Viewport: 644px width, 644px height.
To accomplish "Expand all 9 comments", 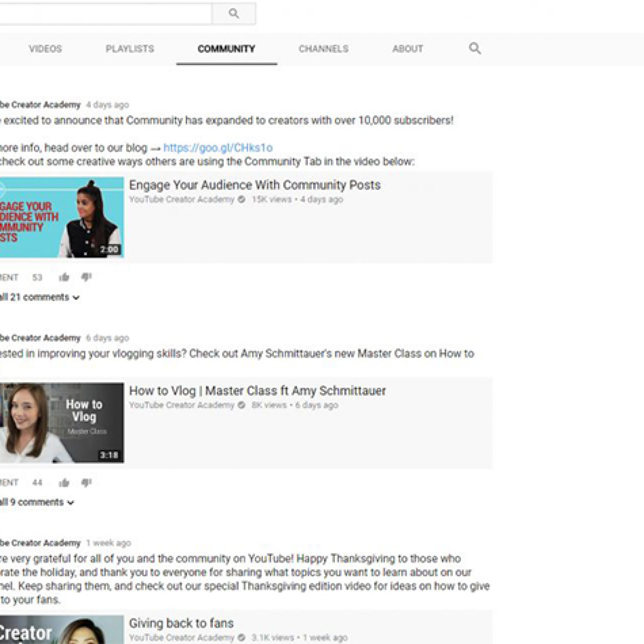I will click(37, 502).
